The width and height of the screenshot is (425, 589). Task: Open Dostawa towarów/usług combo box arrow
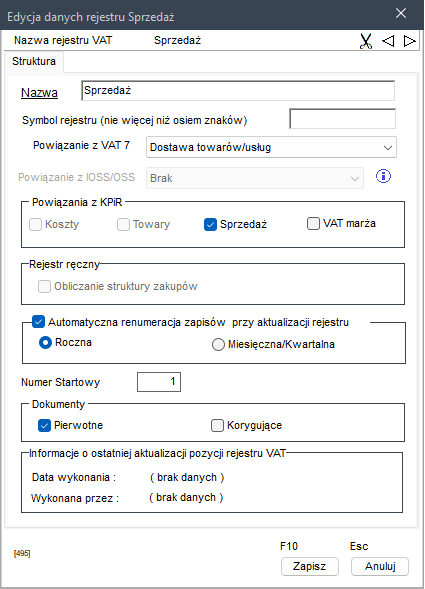(x=388, y=148)
